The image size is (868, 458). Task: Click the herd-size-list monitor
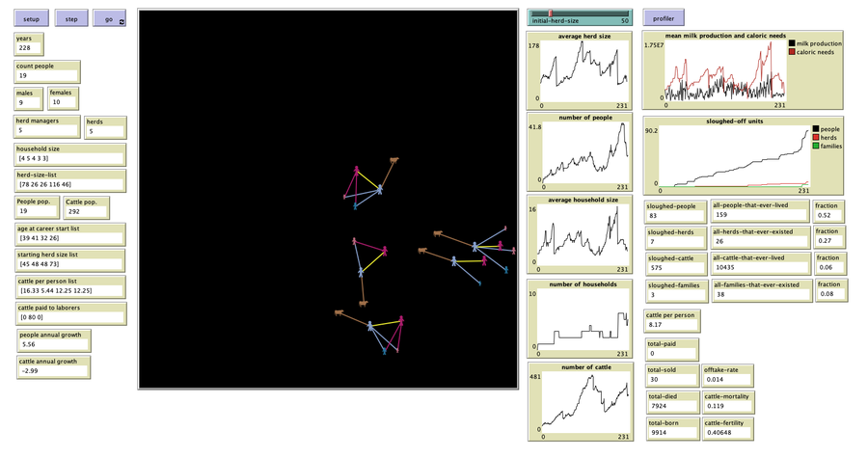point(69,181)
